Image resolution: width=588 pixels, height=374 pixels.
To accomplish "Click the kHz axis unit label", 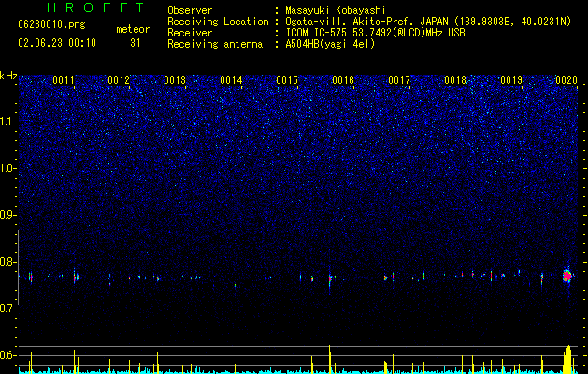I will click(8, 76).
